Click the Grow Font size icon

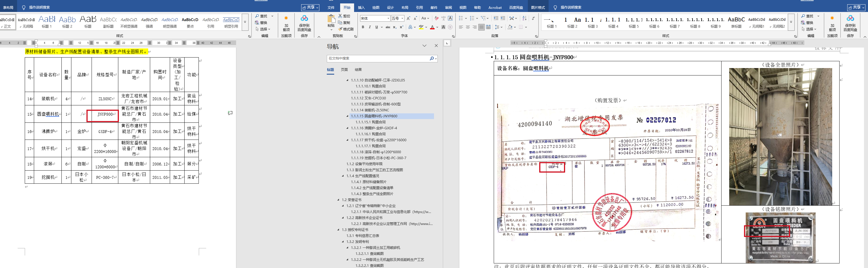click(x=408, y=18)
